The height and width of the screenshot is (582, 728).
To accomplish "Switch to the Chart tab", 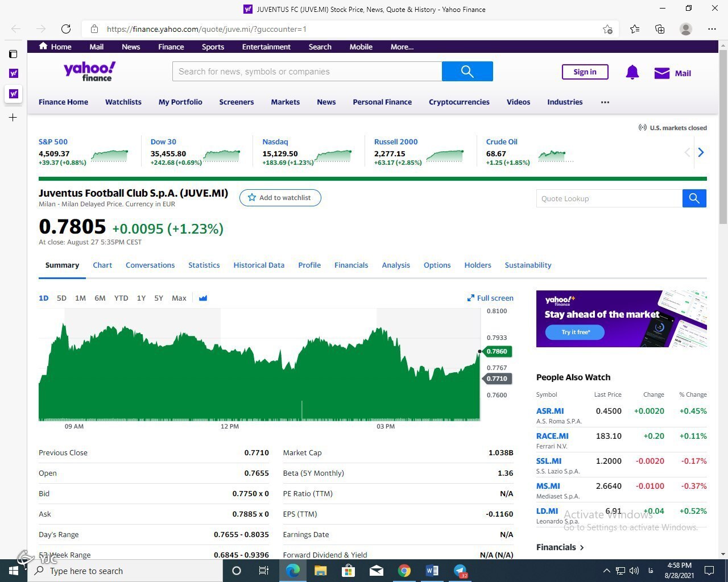I will click(102, 265).
